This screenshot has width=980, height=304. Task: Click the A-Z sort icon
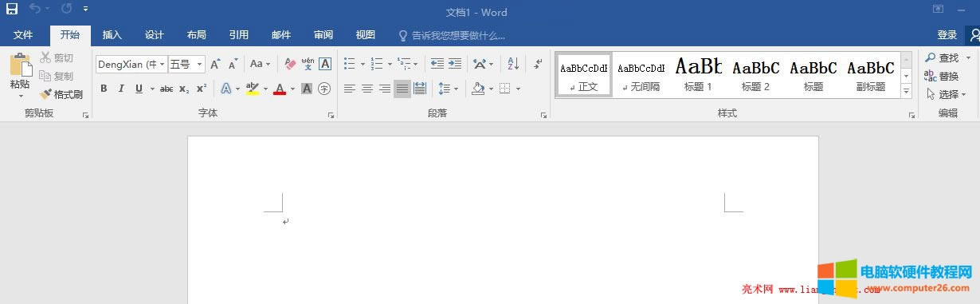513,64
